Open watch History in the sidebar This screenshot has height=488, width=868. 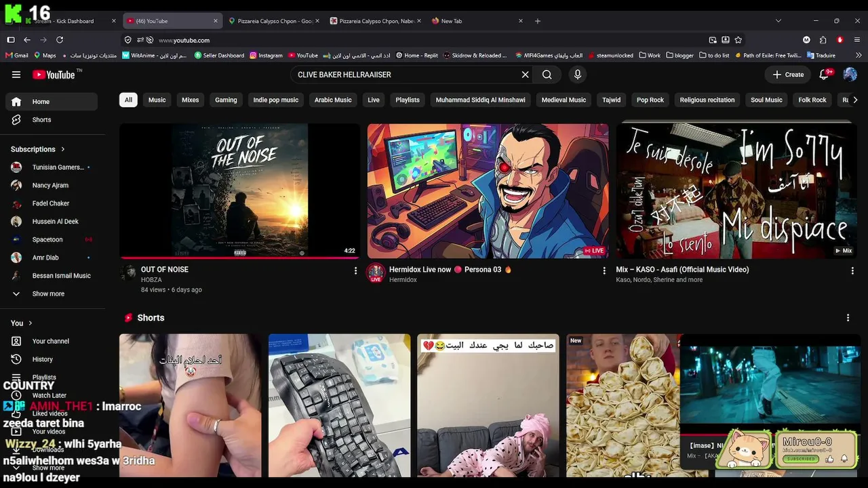coord(43,359)
